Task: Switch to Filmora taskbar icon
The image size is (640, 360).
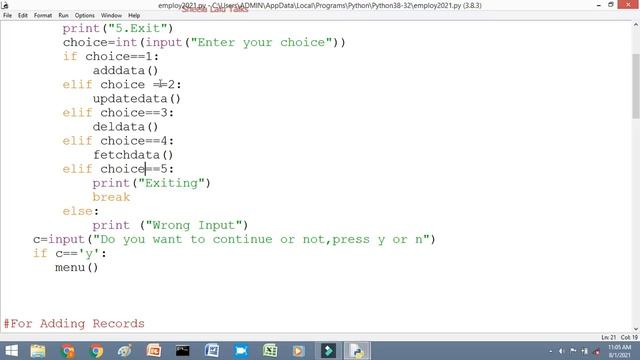Action: tap(328, 351)
